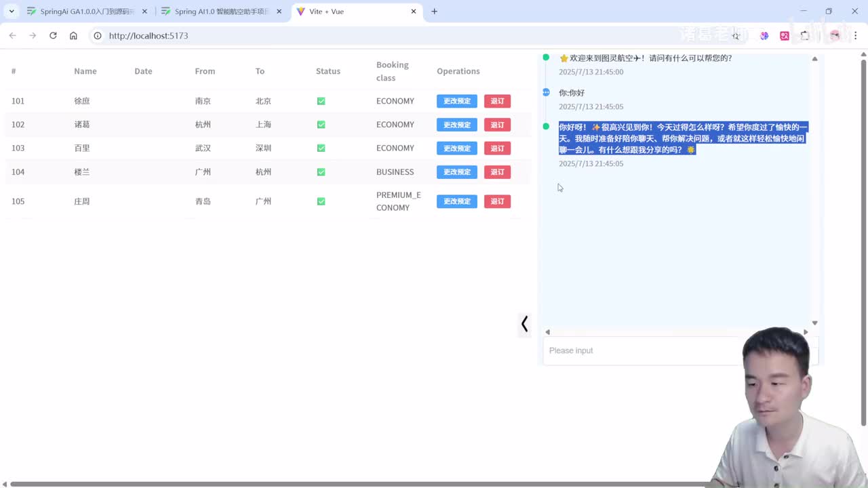Image resolution: width=868 pixels, height=488 pixels.
Task: Open the brain-shaped AI extension
Action: coord(764,35)
